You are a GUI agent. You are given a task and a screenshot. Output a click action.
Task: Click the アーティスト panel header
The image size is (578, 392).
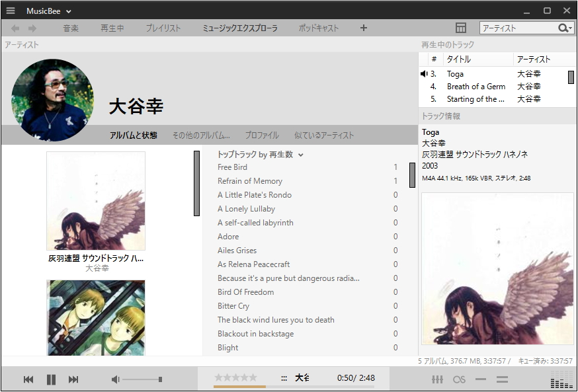tap(22, 44)
